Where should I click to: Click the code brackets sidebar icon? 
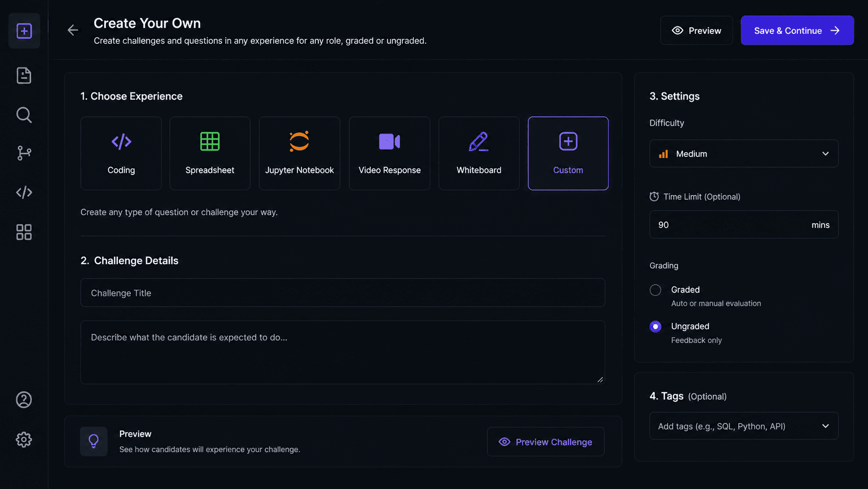click(24, 192)
